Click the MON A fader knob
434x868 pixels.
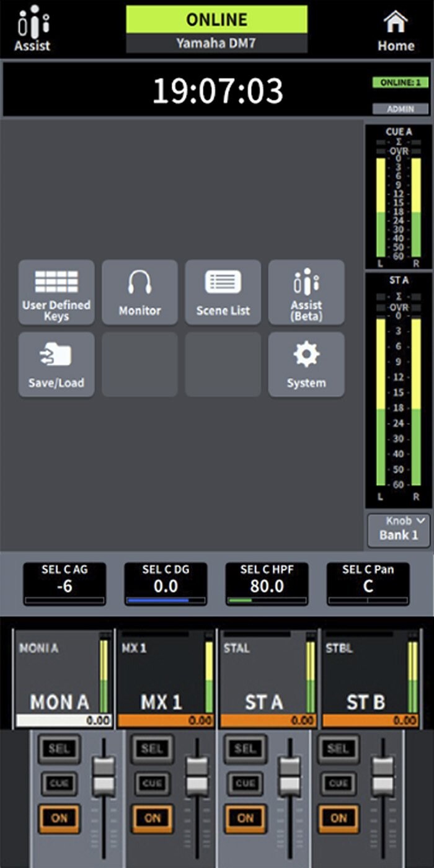tap(104, 776)
